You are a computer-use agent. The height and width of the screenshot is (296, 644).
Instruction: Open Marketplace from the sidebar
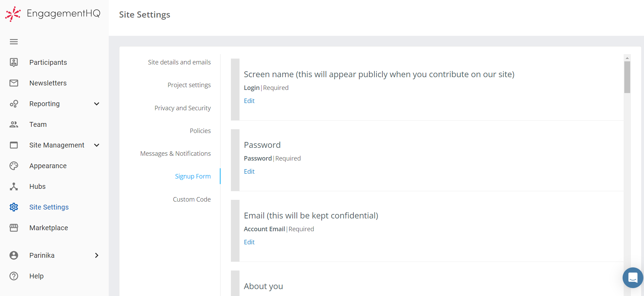(x=49, y=228)
